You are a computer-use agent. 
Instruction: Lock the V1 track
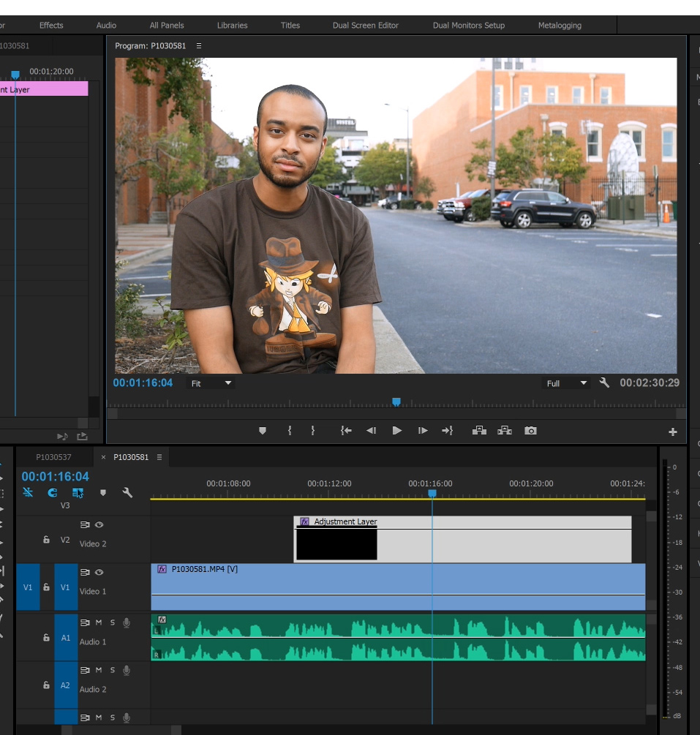[46, 587]
